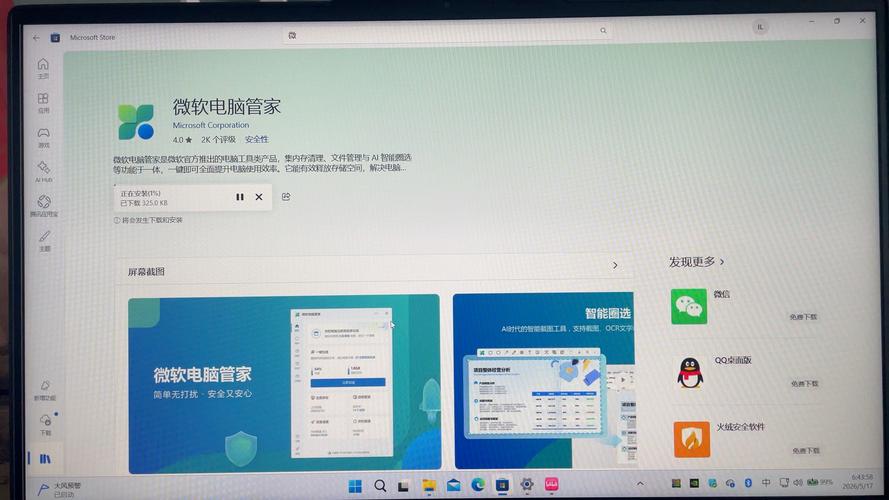Open the 智能圈选 screenshot thumbnail
889x500 pixels.
544,380
